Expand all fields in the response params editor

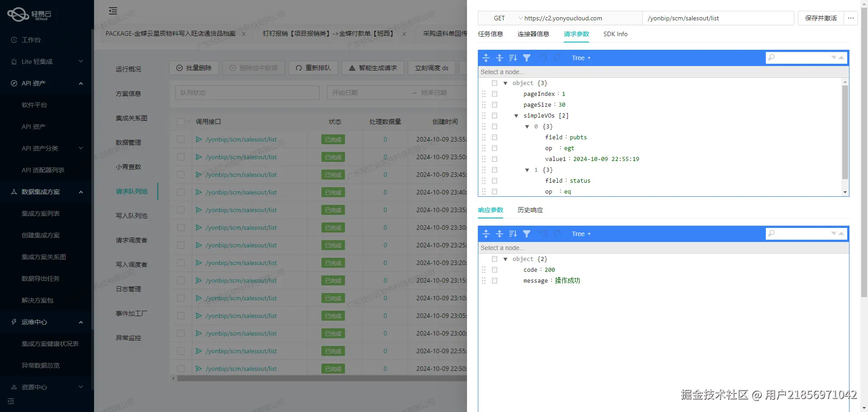click(486, 234)
